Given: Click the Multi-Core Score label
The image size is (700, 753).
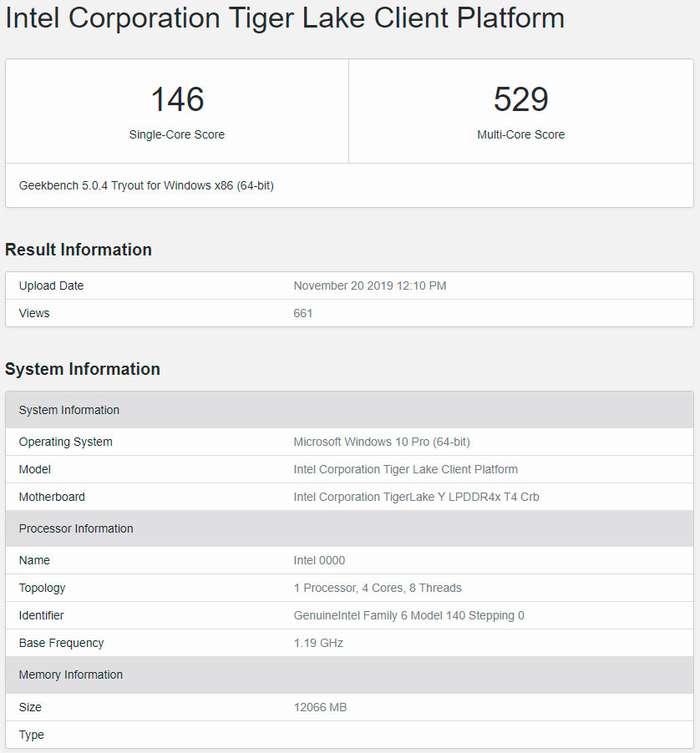Looking at the screenshot, I should (x=520, y=134).
